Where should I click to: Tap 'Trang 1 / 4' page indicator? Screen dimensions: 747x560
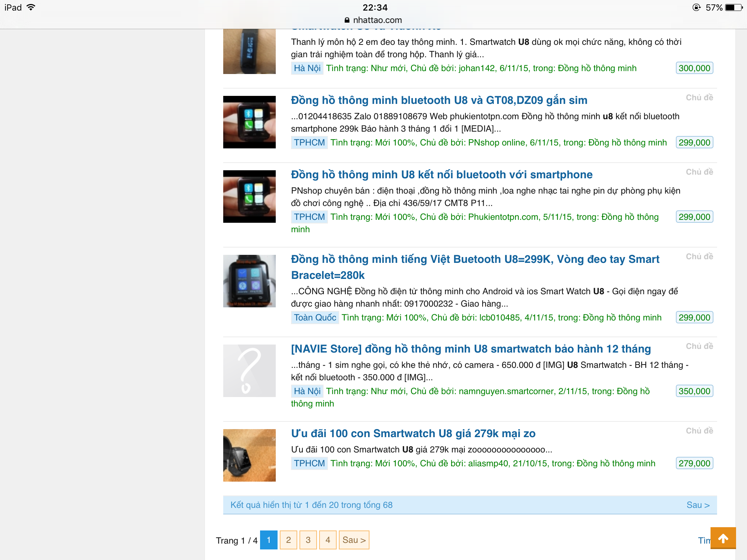point(237,540)
